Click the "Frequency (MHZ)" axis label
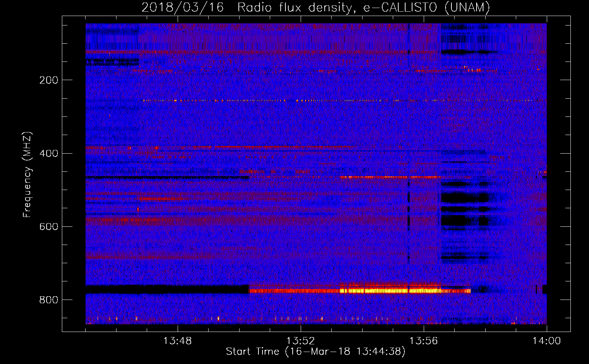The image size is (589, 364). pos(27,174)
